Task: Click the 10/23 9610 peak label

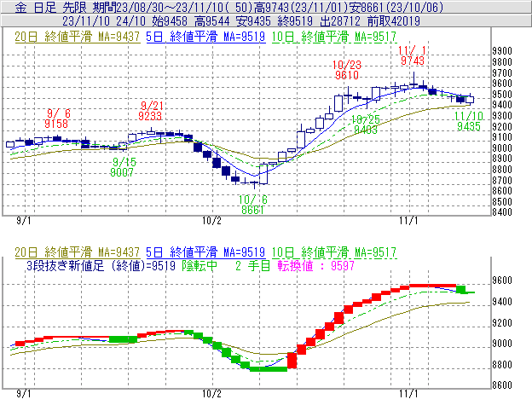Action: click(347, 70)
